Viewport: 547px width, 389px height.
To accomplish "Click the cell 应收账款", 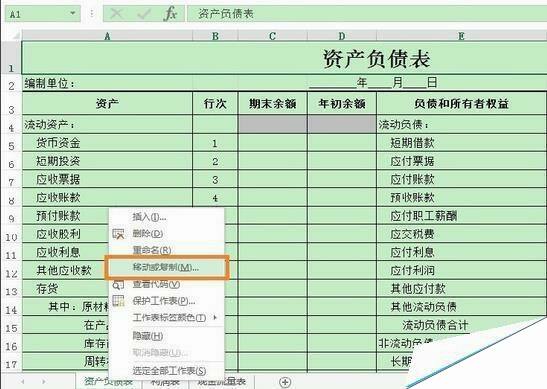I will click(107, 197).
